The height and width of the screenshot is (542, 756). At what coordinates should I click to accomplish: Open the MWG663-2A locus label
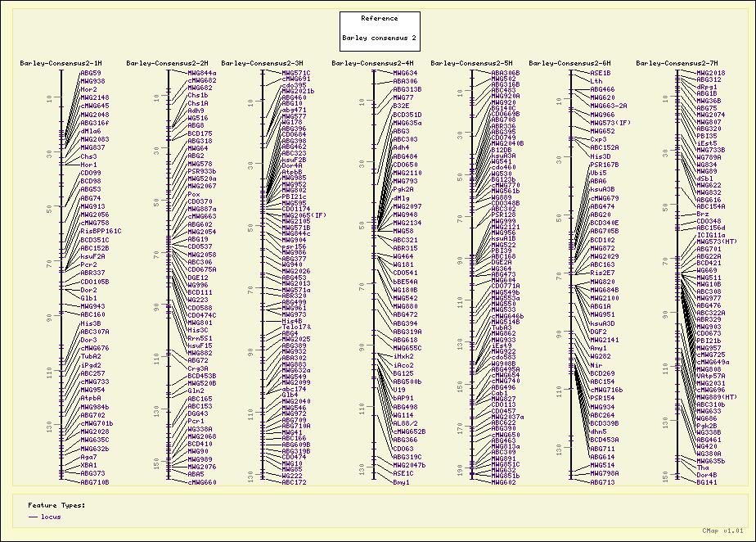[609, 106]
